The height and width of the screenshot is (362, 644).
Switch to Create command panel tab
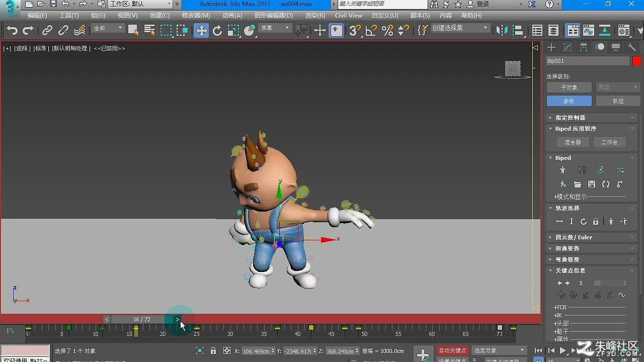551,47
